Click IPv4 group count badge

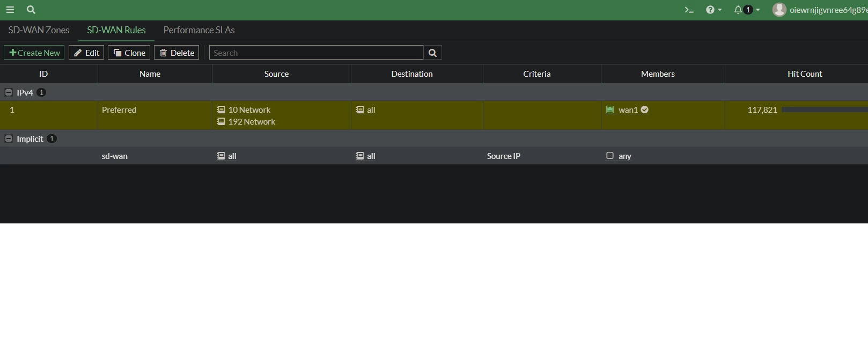pyautogui.click(x=41, y=92)
